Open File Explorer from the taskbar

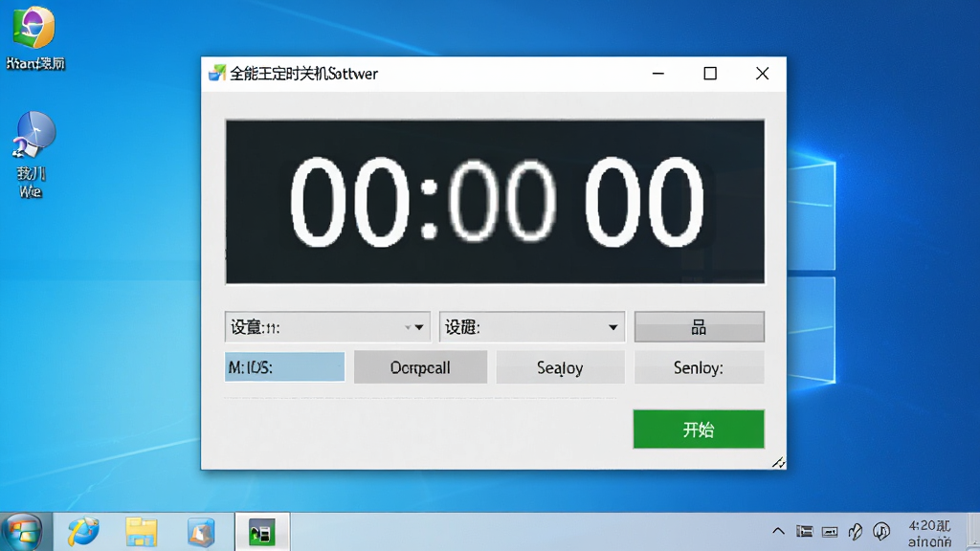[142, 532]
